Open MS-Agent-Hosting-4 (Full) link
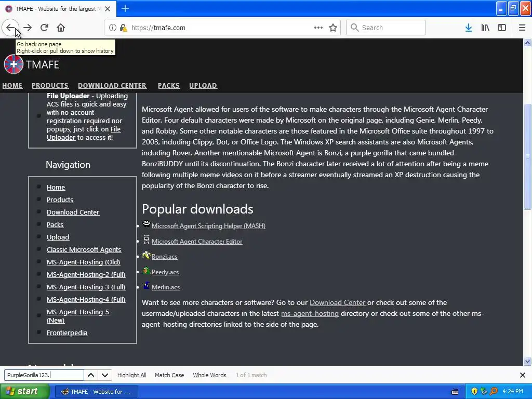This screenshot has width=532, height=399. [x=86, y=300]
